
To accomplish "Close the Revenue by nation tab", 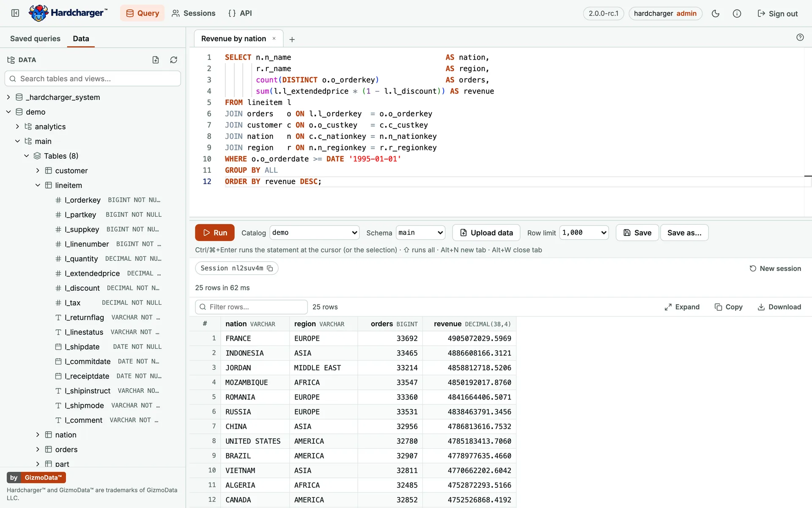I will (274, 39).
